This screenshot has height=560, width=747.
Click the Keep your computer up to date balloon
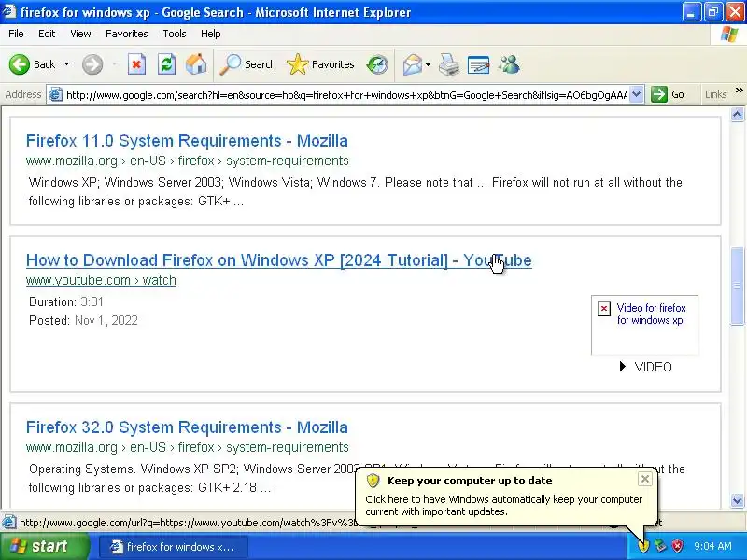pos(506,497)
